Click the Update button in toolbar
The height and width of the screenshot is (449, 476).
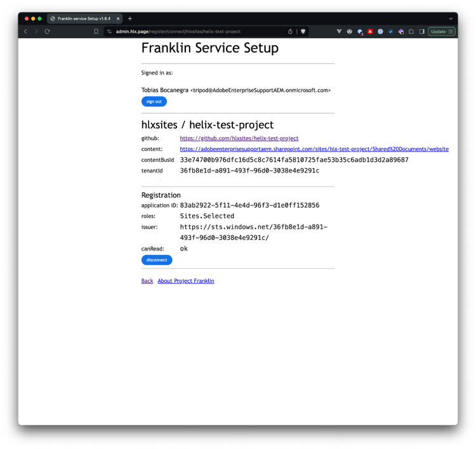(x=442, y=32)
